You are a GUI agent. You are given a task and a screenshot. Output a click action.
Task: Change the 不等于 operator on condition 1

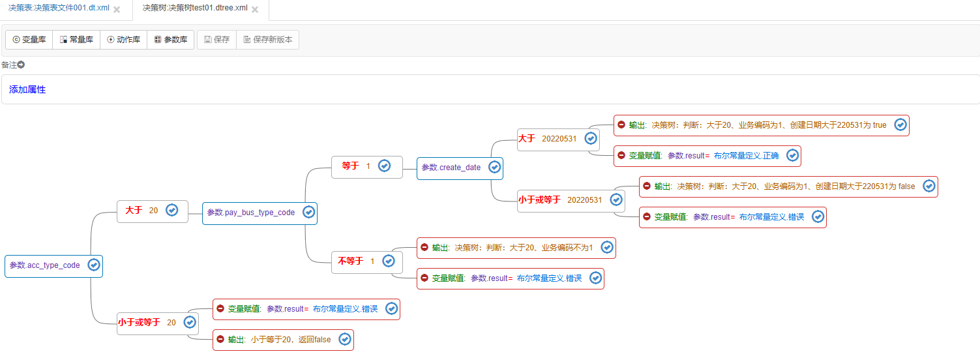pos(350,261)
